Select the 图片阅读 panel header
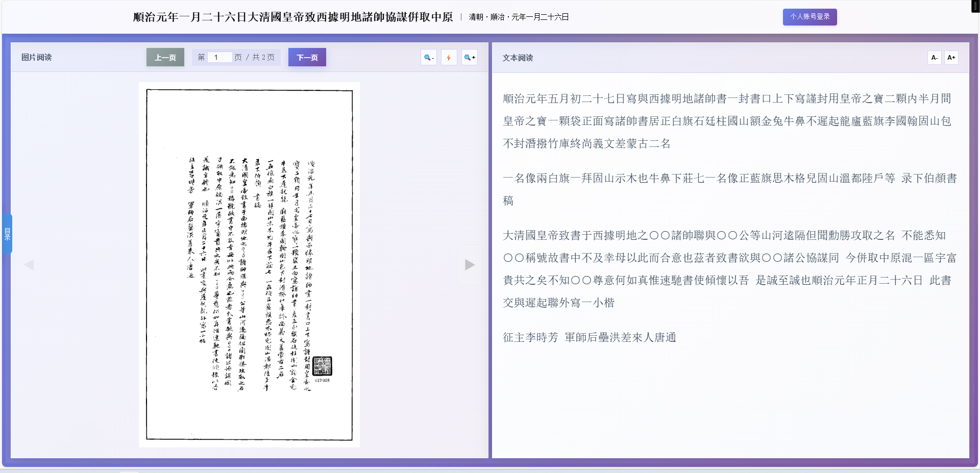The image size is (980, 473). (36, 57)
